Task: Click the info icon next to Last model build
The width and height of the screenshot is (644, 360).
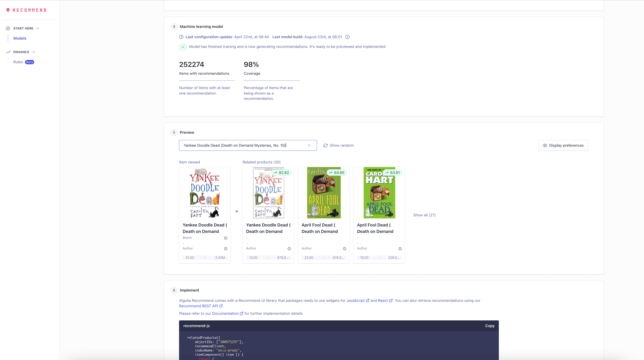Action: click(348, 37)
